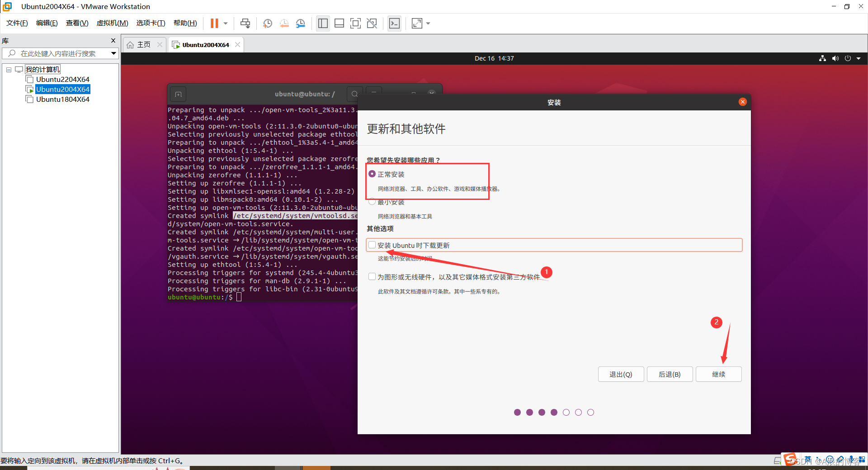Close the library (库) panel

(x=113, y=41)
